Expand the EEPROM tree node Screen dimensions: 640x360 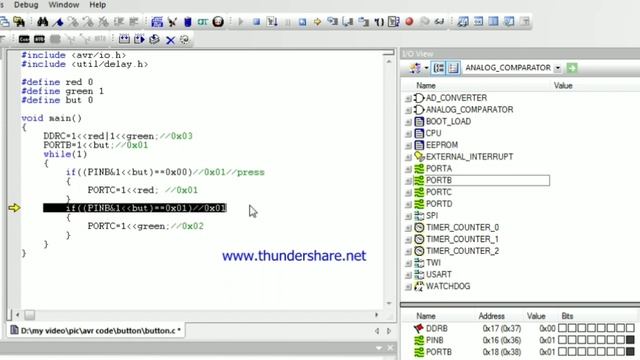[408, 146]
